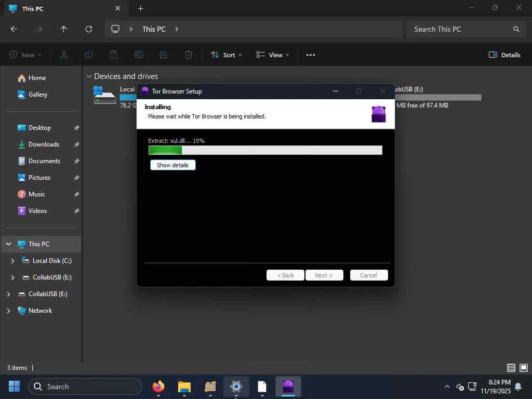The width and height of the screenshot is (532, 399).
Task: Collapse the Devices and drives group
Action: [x=89, y=76]
